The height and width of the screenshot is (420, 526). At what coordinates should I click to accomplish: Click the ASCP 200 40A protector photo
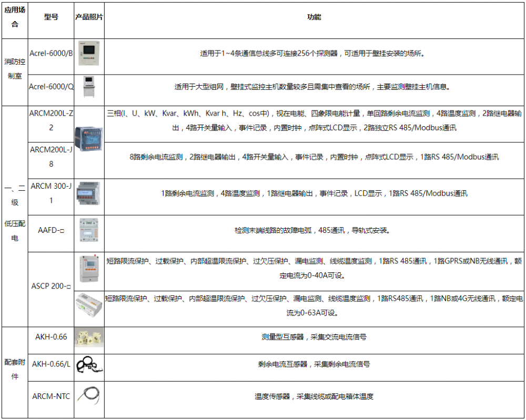click(89, 269)
